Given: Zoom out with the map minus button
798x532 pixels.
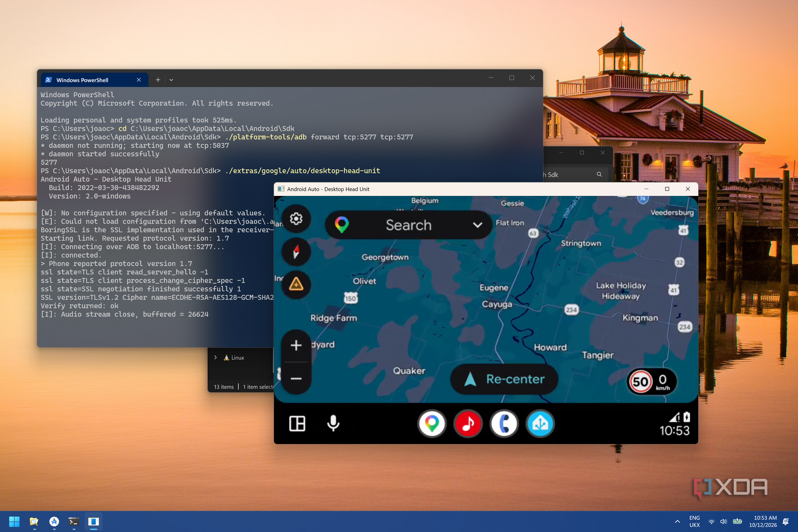Looking at the screenshot, I should (296, 378).
